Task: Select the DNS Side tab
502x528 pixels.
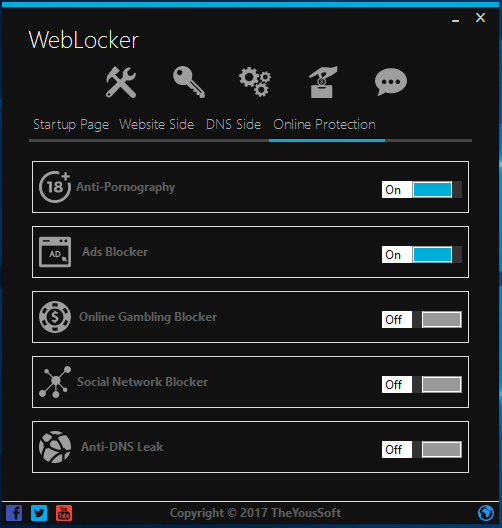Action: coord(234,125)
